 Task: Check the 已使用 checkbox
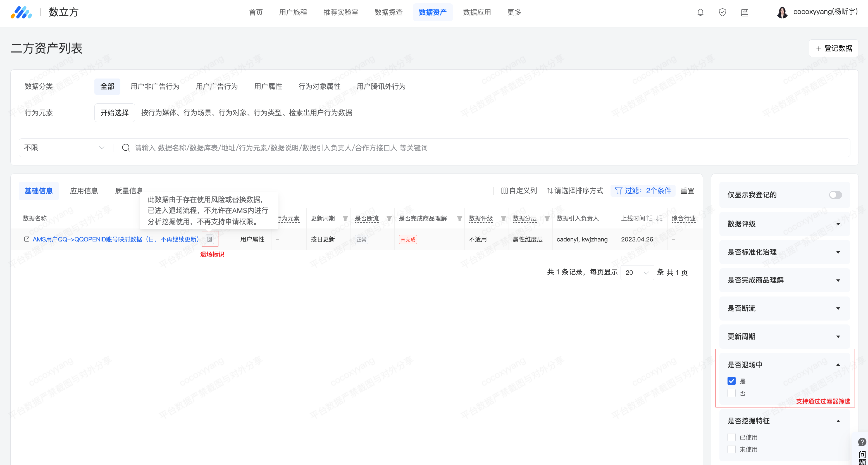point(731,437)
